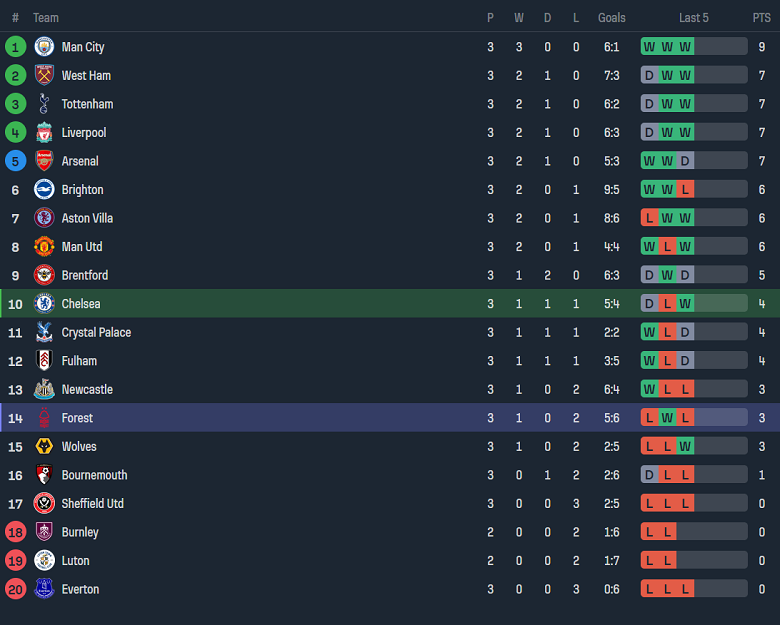Click the West Ham club crest

click(x=44, y=75)
